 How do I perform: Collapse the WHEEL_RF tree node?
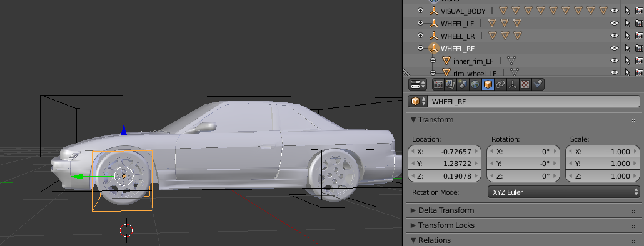(420, 48)
